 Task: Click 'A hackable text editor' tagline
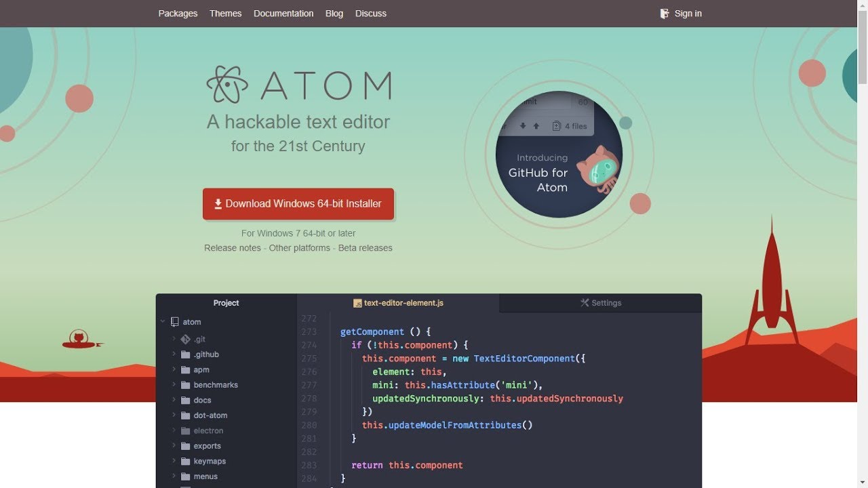pos(298,122)
